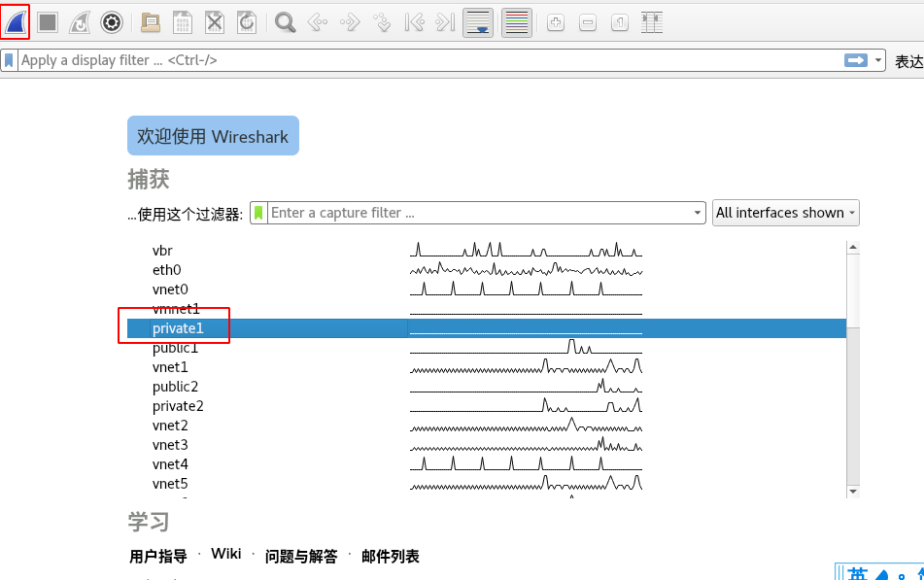The height and width of the screenshot is (580, 924).
Task: Jump to the last packet
Action: tap(446, 22)
